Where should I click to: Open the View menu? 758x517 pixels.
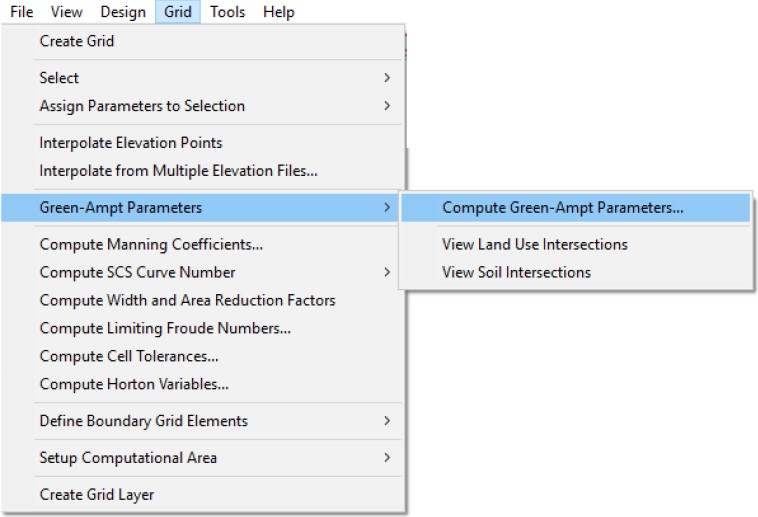tap(66, 12)
